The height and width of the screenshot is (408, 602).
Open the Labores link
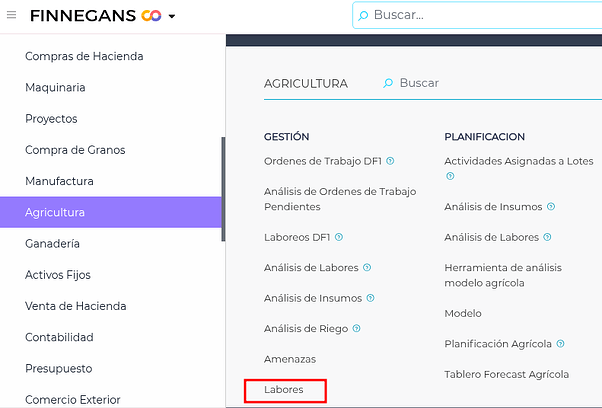(283, 389)
